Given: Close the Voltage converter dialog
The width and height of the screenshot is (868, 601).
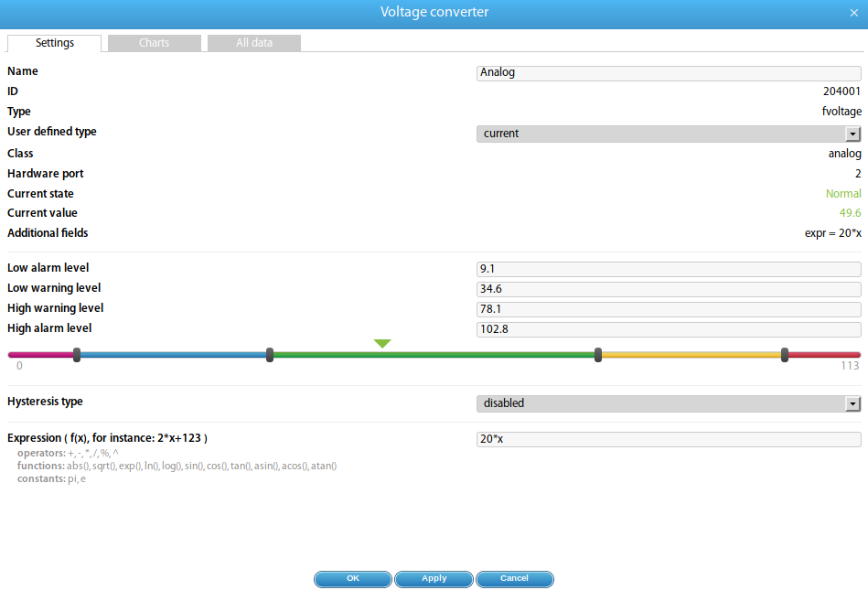Looking at the screenshot, I should pyautogui.click(x=853, y=13).
